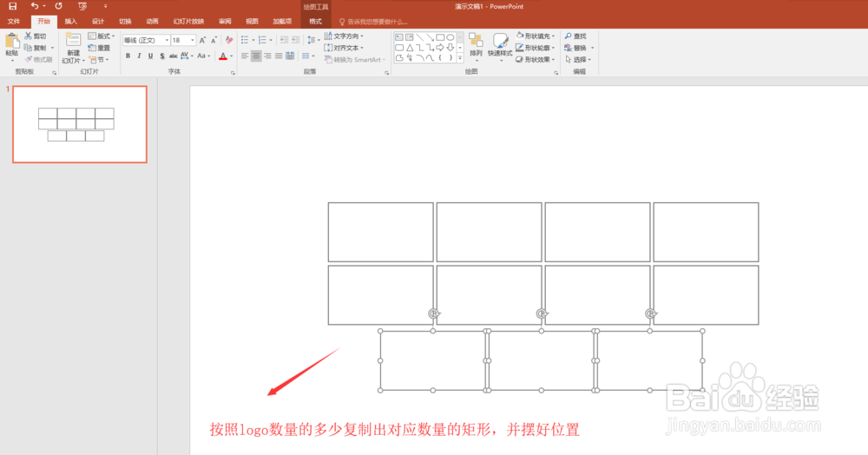868x455 pixels.
Task: Open the 形状轮廓 shape outline dropdown
Action: (x=536, y=48)
